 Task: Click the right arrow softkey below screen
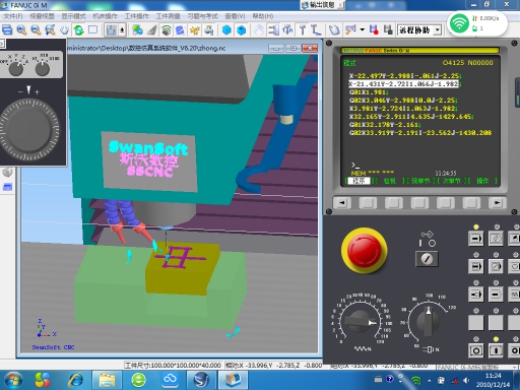coord(497,203)
